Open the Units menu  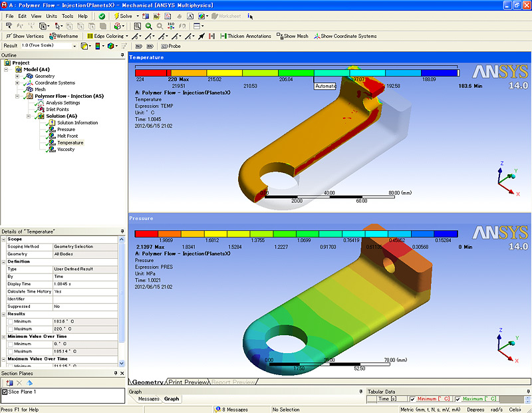pyautogui.click(x=52, y=16)
